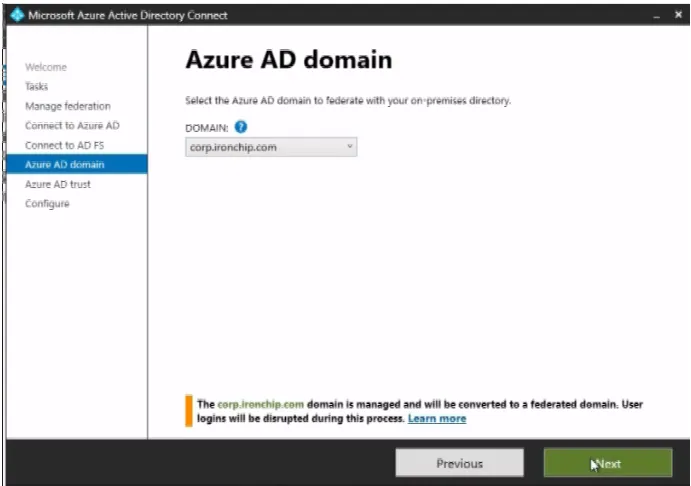Select the Welcome step in sidebar
The width and height of the screenshot is (691, 486).
[46, 67]
